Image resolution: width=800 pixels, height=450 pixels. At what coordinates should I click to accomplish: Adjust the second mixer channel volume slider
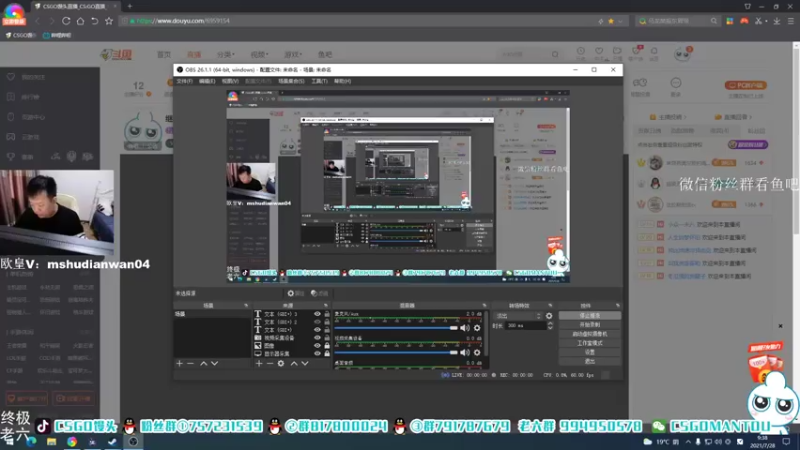[x=396, y=352]
